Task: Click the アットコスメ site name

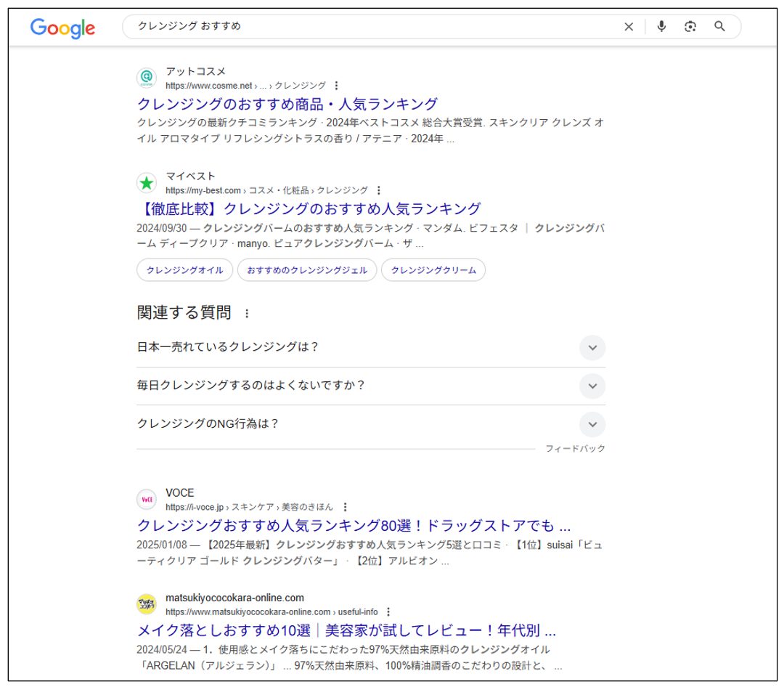Action: [x=195, y=72]
